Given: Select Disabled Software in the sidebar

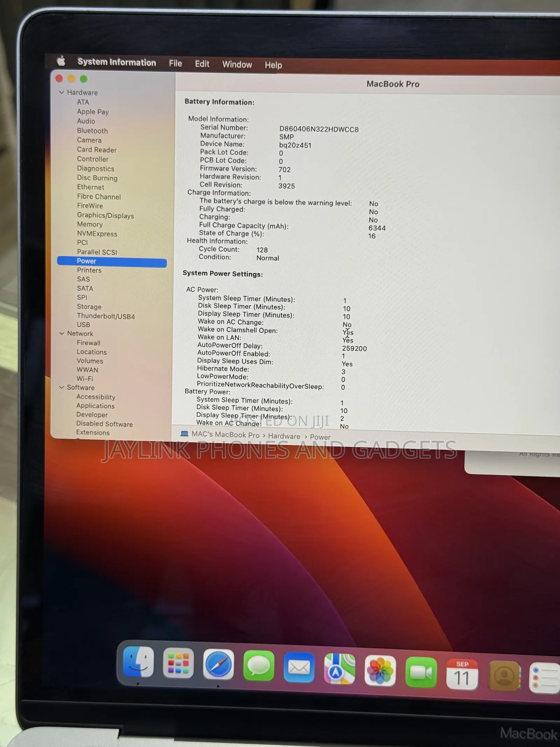Looking at the screenshot, I should pyautogui.click(x=105, y=424).
